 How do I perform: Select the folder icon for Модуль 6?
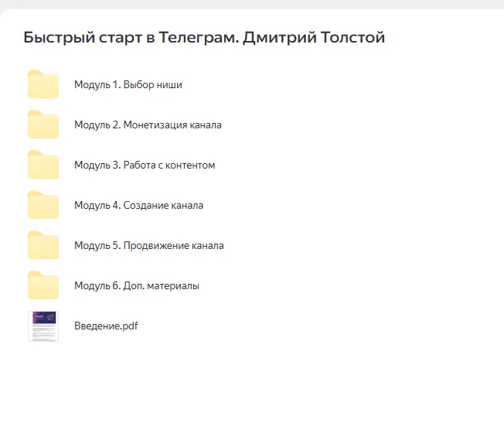(43, 286)
